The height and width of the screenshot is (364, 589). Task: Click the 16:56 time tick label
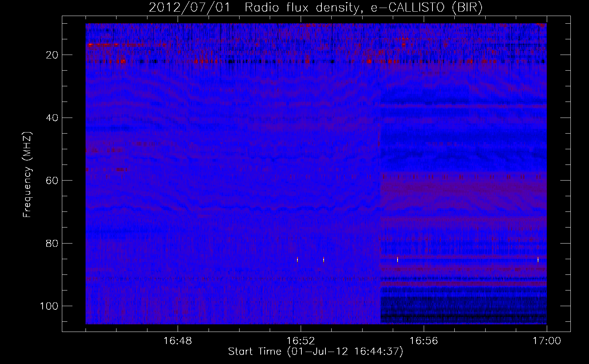pos(424,341)
